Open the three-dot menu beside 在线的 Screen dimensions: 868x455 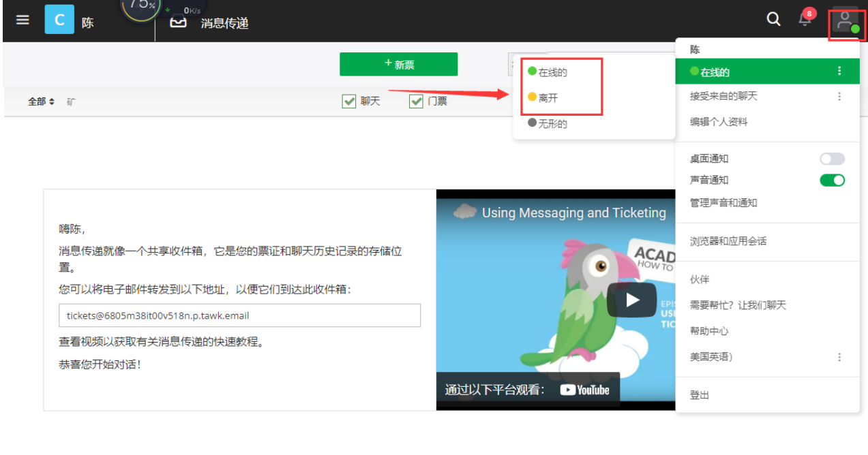coord(839,71)
